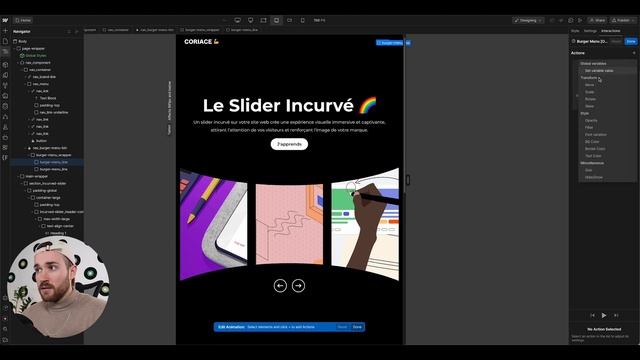Image resolution: width=640 pixels, height=360 pixels.
Task: Click the CORIACE logo on canvas
Action: [201, 42]
